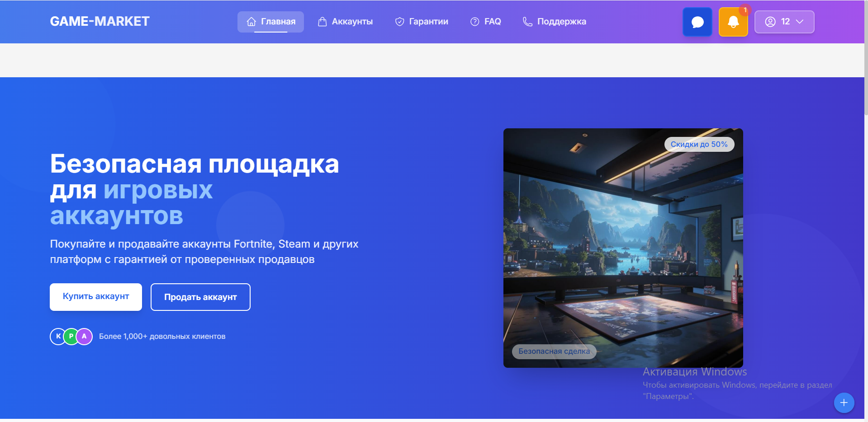Click the Более 1,000+ довольных клиентов text

point(162,336)
